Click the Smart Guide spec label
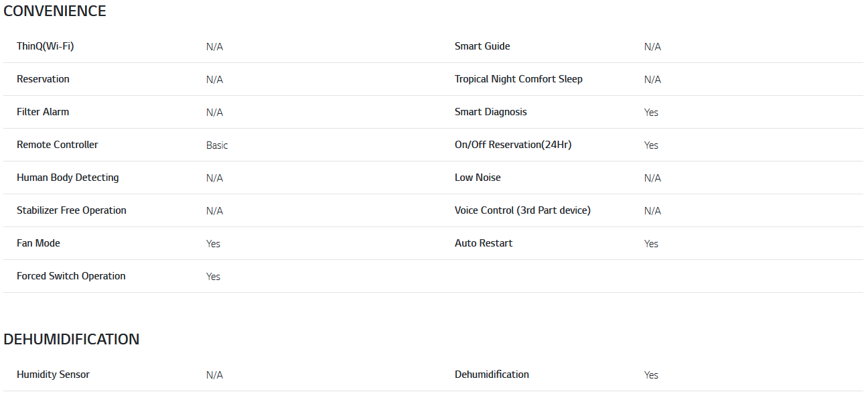The image size is (868, 402). [482, 46]
